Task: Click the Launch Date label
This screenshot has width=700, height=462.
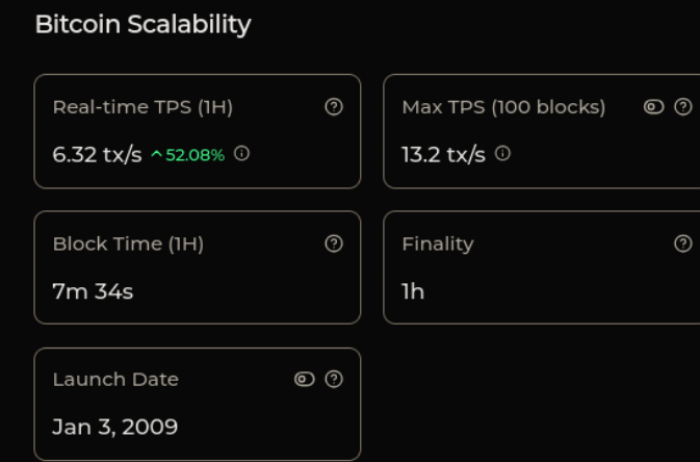Action: pos(115,379)
